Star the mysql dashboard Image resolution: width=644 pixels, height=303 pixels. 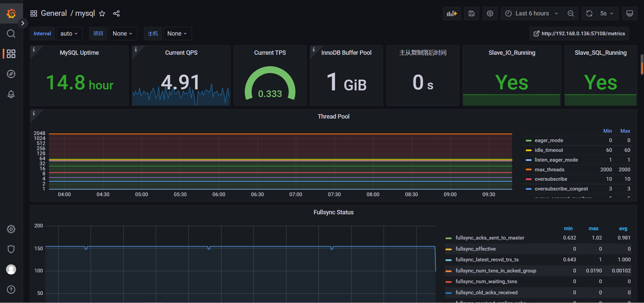click(x=102, y=13)
